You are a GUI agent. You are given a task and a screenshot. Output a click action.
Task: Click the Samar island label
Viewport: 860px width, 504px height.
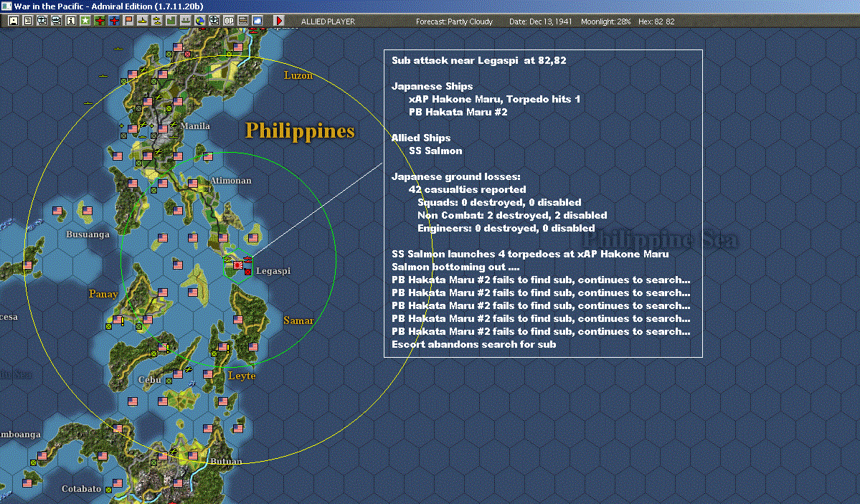(298, 320)
